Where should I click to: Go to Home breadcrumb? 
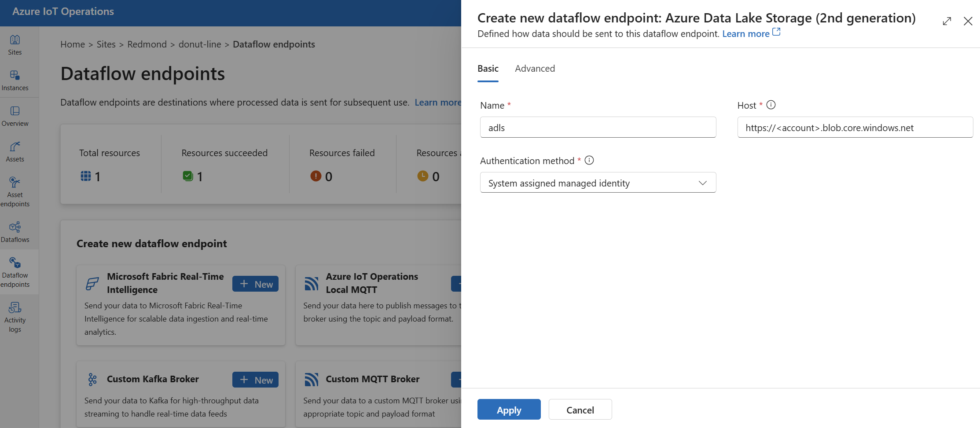73,44
